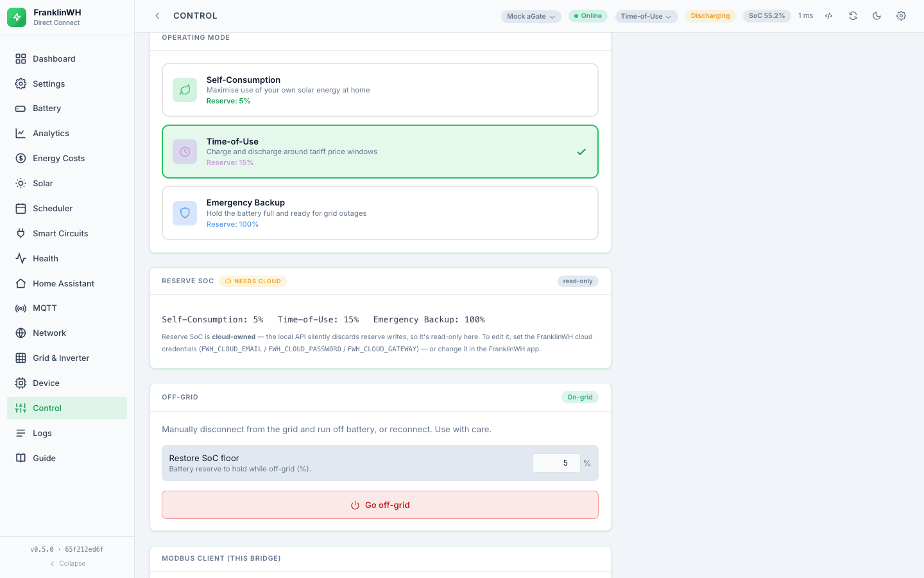Toggle dark mode with moon icon

coord(877,16)
